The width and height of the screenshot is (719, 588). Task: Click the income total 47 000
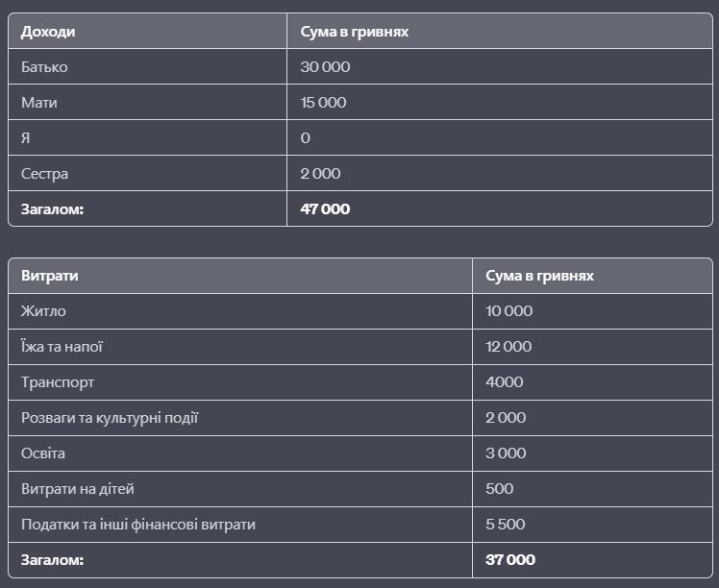325,209
